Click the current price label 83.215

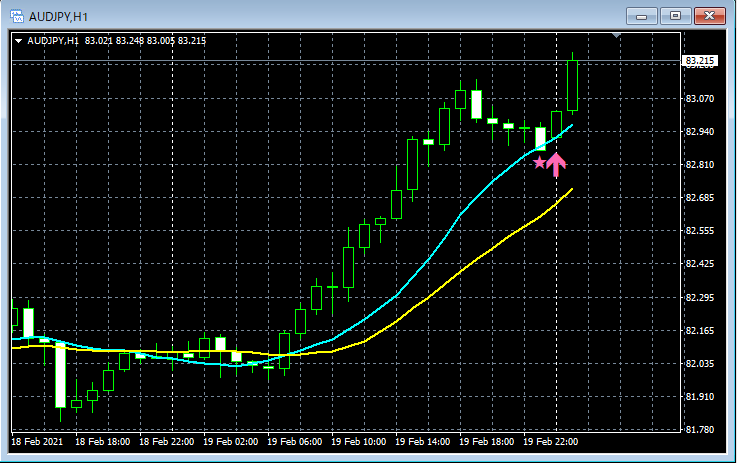[699, 61]
